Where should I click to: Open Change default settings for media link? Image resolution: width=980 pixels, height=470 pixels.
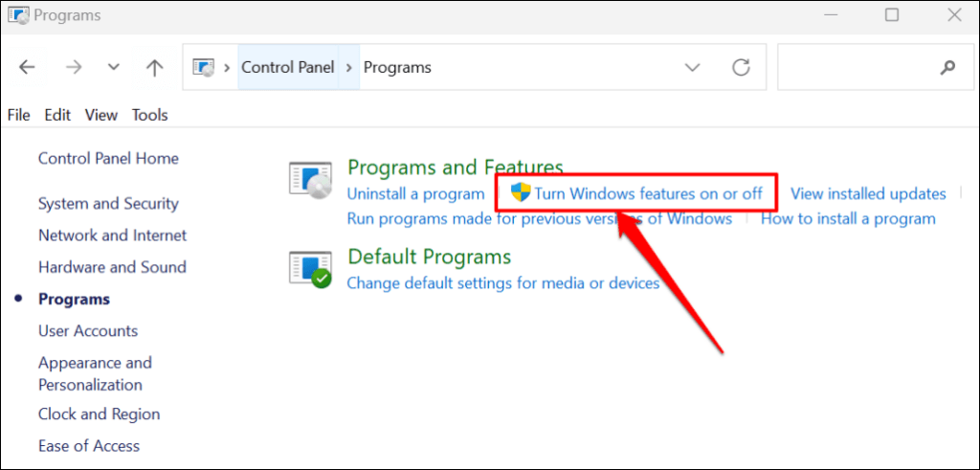tap(502, 283)
